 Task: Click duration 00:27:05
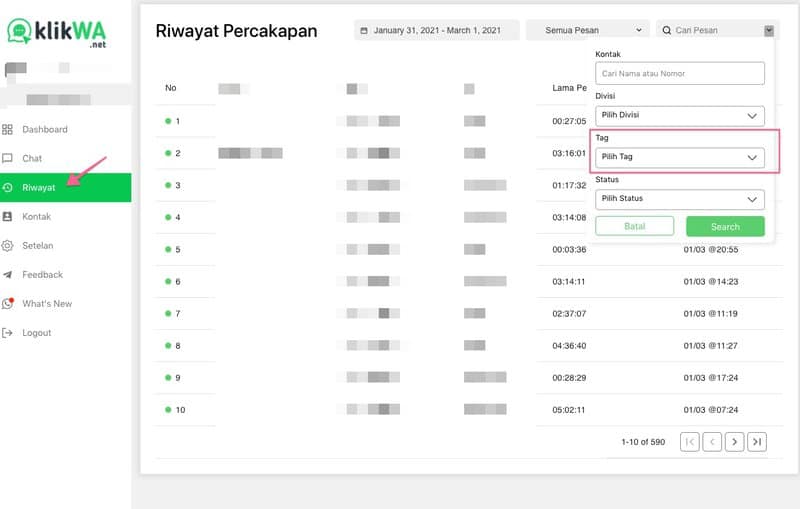[x=569, y=121]
